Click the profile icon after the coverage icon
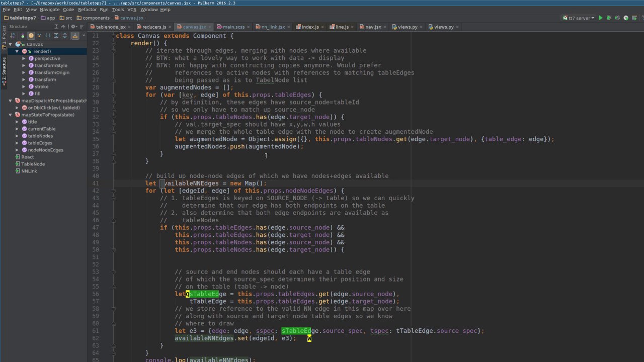The width and height of the screenshot is (644, 362). (626, 18)
